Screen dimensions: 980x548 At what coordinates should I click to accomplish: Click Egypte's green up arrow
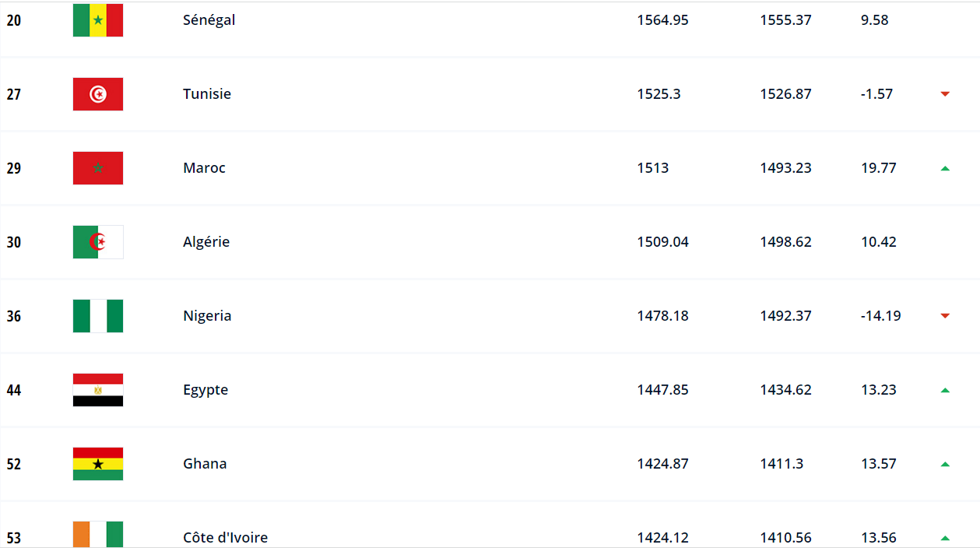tap(945, 390)
